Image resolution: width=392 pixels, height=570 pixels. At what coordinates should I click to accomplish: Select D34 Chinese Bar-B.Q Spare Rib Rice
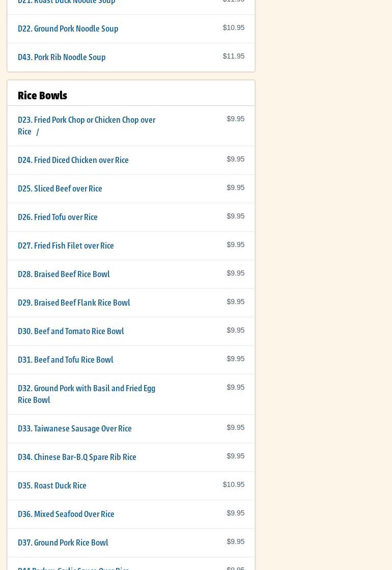point(77,457)
